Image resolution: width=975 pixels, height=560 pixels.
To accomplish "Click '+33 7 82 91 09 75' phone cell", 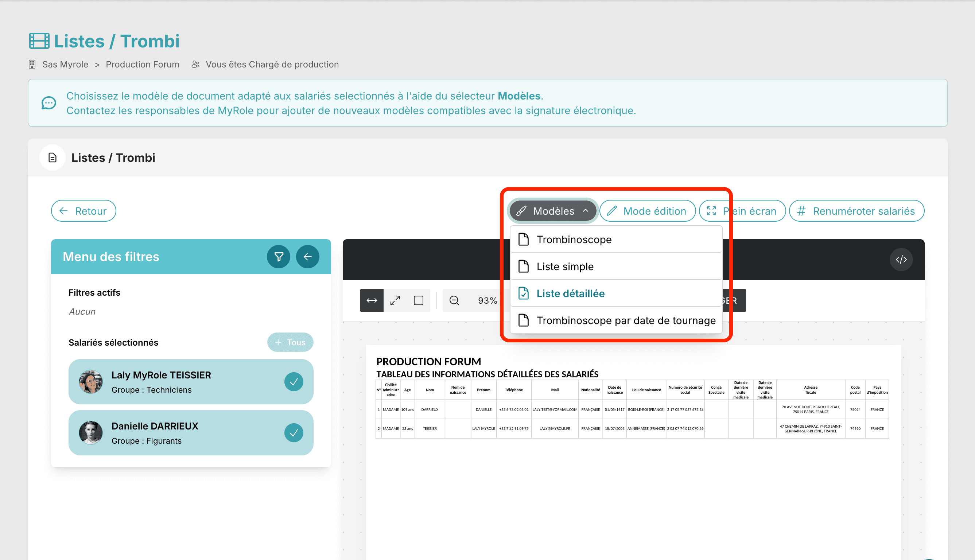I will tap(514, 428).
